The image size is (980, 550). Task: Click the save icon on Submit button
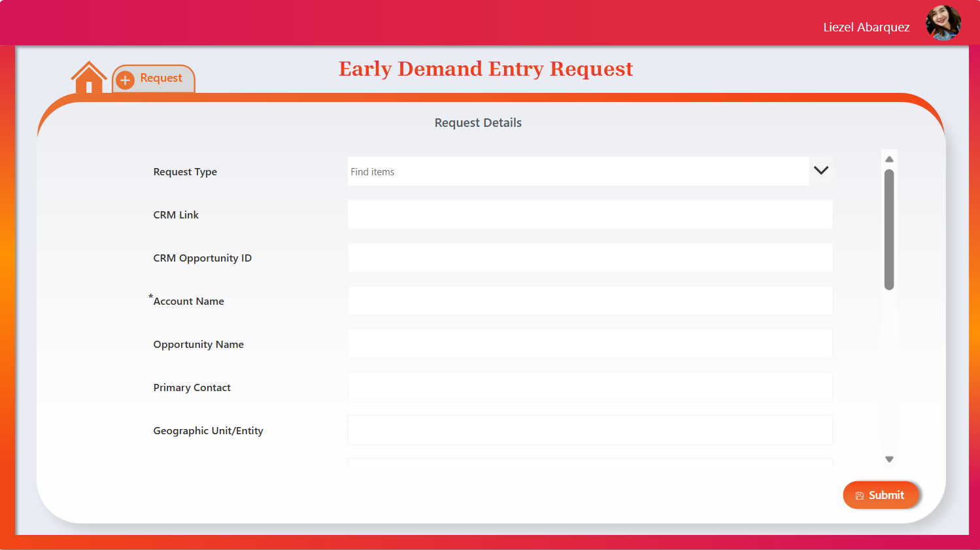[860, 496]
